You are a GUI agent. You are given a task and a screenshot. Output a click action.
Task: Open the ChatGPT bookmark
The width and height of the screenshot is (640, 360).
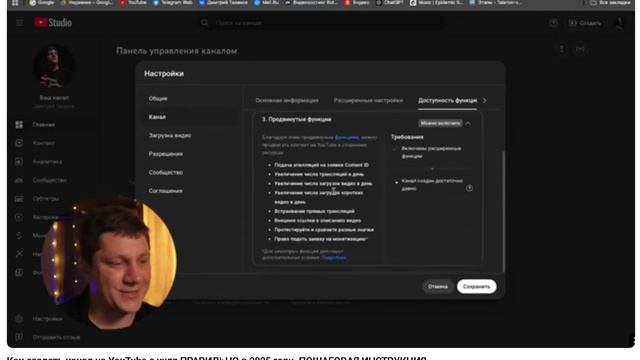pos(389,3)
